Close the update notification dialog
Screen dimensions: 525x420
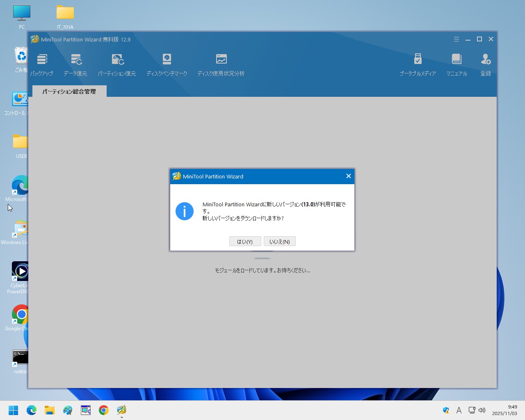coord(348,176)
